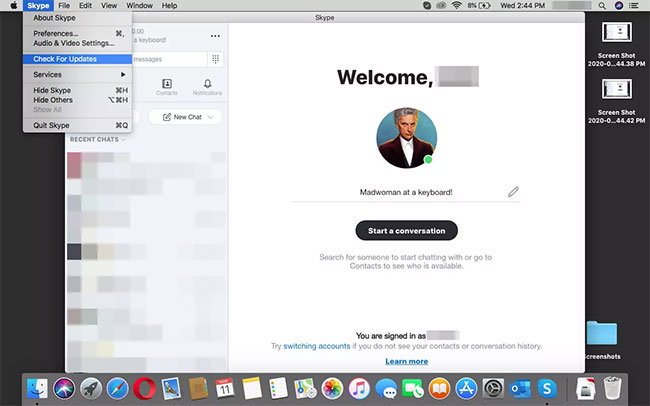650x406 pixels.
Task: Open the Edit menu
Action: pyautogui.click(x=85, y=5)
